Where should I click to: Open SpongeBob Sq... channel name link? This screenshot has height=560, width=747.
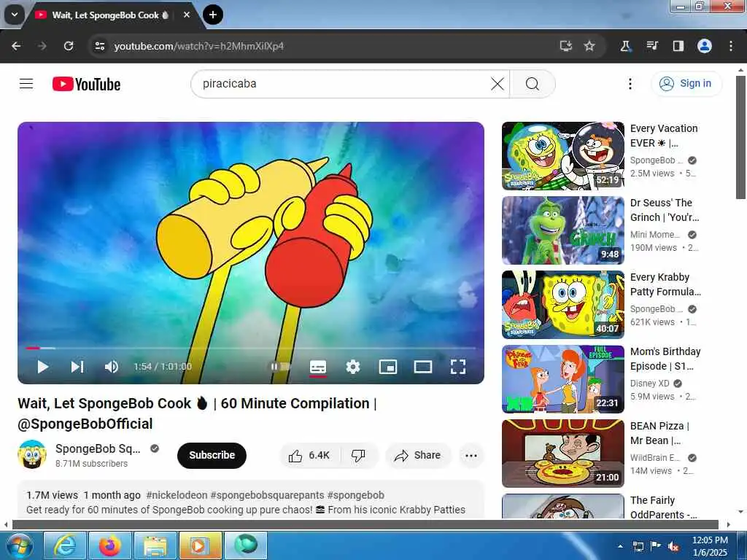pyautogui.click(x=98, y=448)
